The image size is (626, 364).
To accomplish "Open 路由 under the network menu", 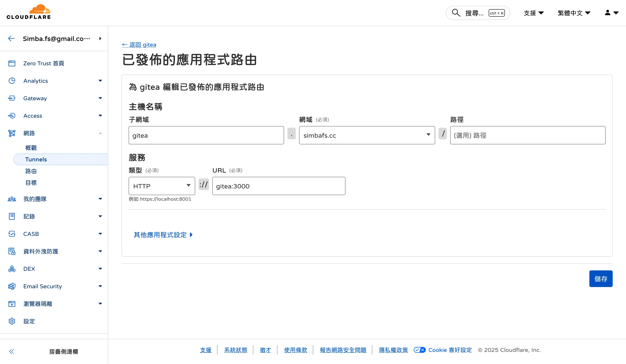I will pos(31,171).
